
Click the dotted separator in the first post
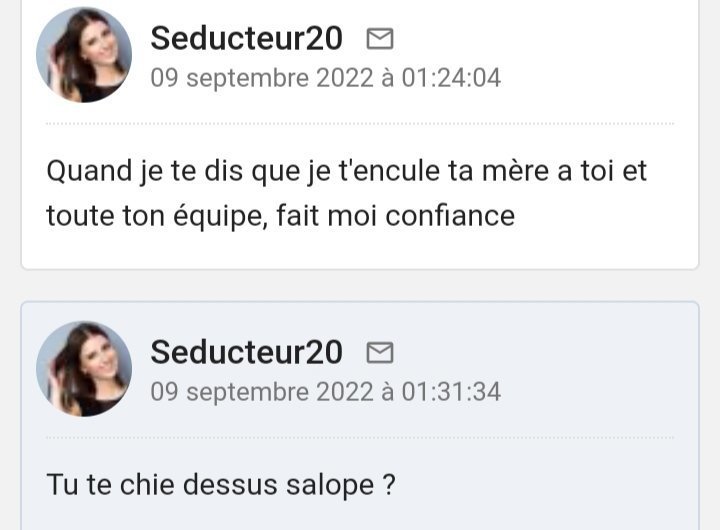pos(360,124)
